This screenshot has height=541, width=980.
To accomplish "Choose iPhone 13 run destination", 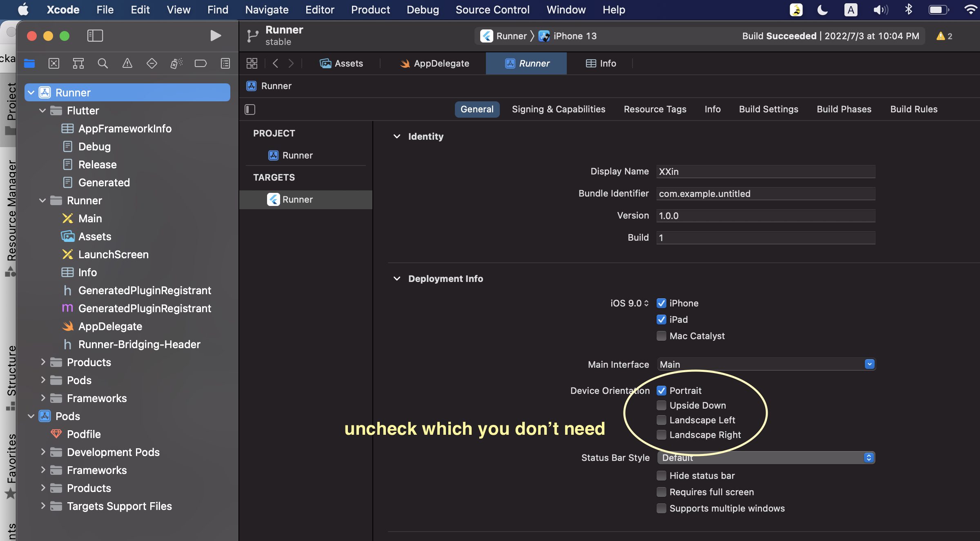I will pos(568,36).
